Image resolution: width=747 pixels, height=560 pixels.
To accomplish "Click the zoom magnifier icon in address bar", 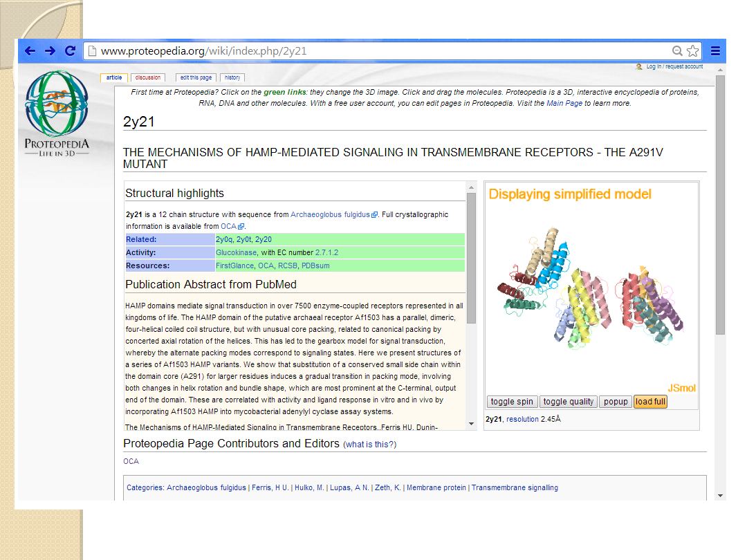I will coord(677,51).
